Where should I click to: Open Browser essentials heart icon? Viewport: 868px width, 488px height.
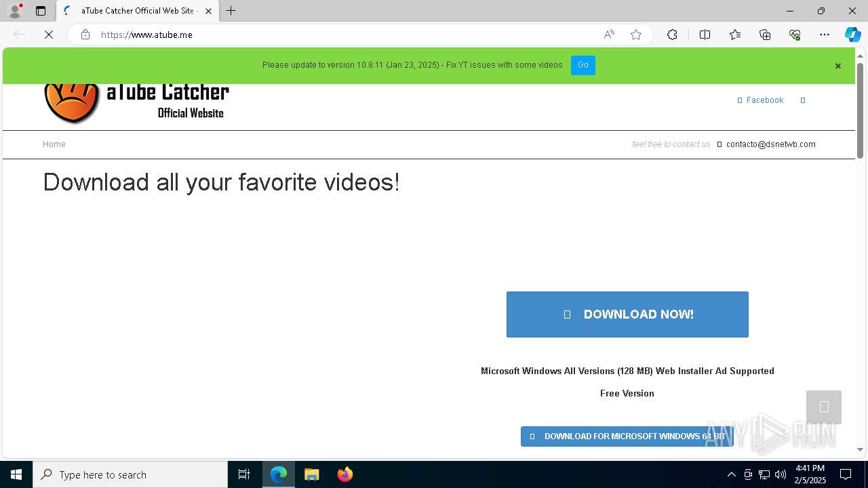click(x=795, y=35)
